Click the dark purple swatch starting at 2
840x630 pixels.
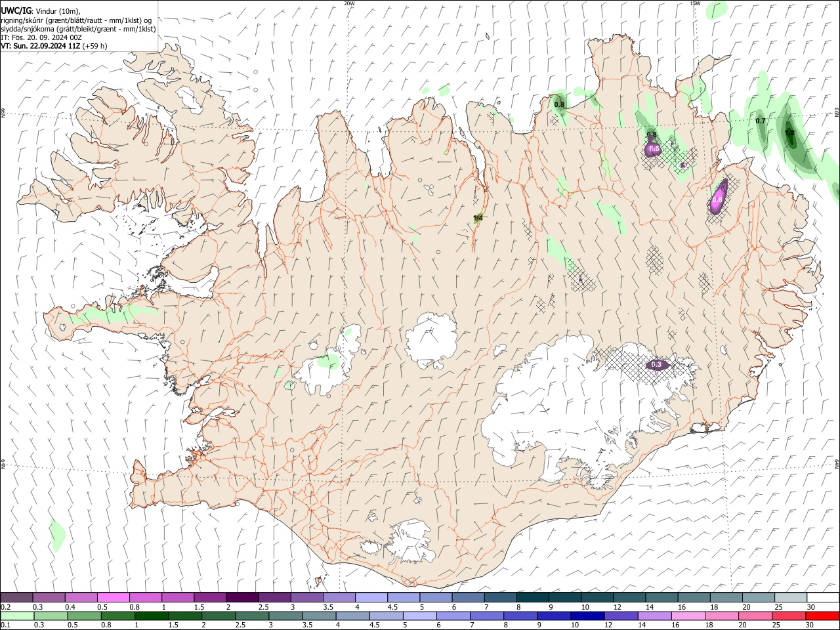[x=242, y=598]
